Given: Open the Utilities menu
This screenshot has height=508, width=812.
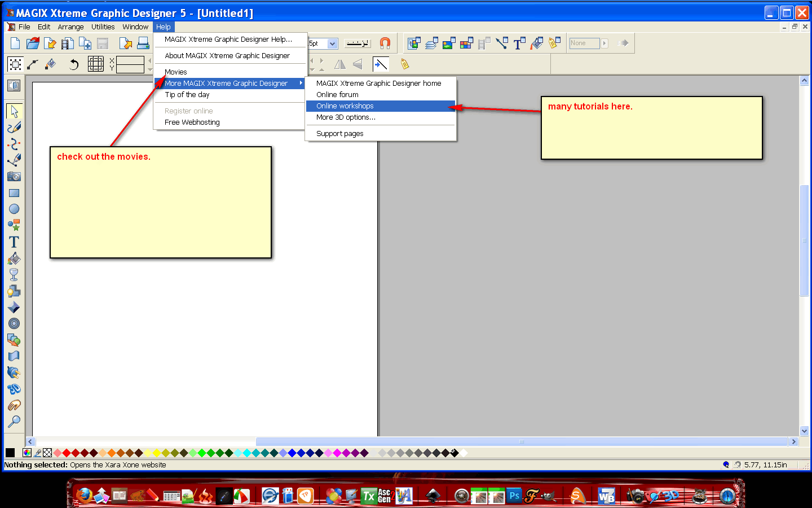Looking at the screenshot, I should [x=103, y=27].
